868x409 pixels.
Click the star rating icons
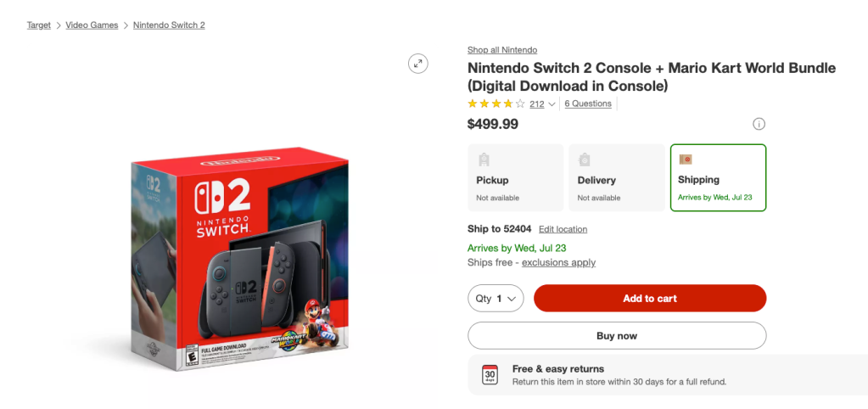496,104
